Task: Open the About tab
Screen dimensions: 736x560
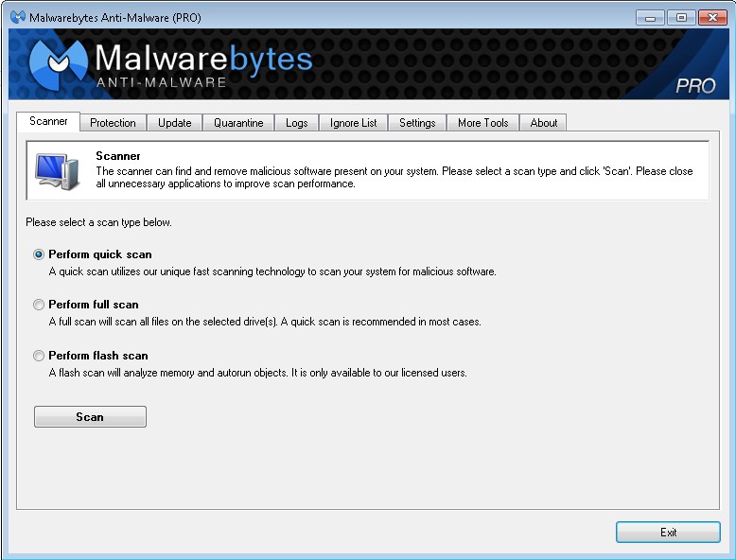Action: coord(543,123)
